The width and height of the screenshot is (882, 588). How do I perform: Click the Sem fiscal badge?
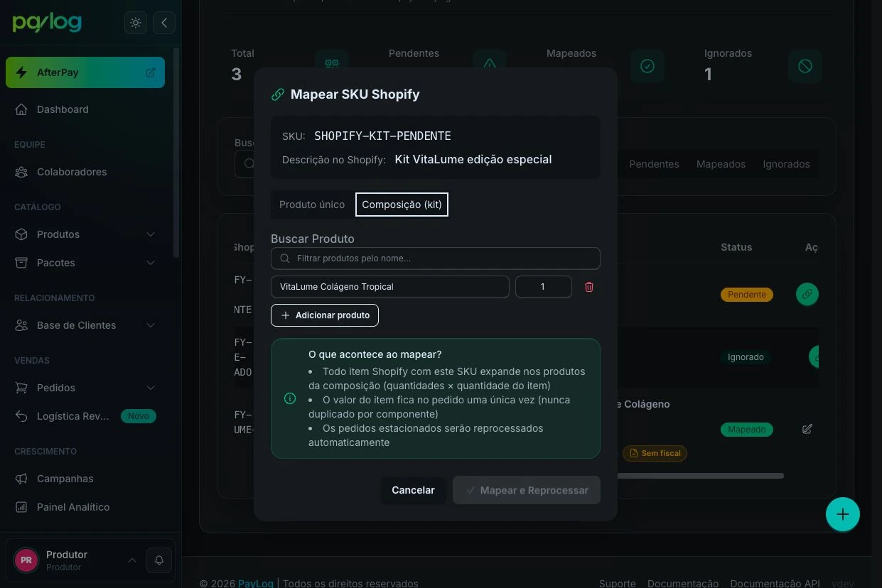tap(655, 453)
